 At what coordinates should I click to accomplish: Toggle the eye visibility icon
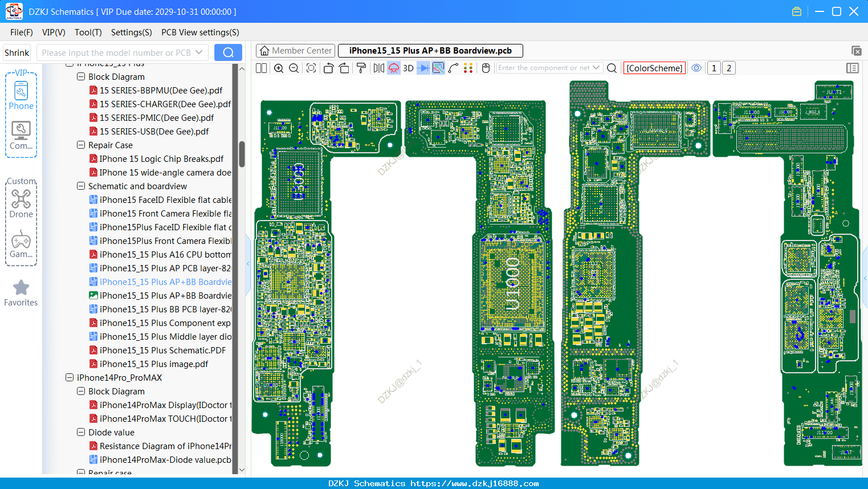coord(696,68)
